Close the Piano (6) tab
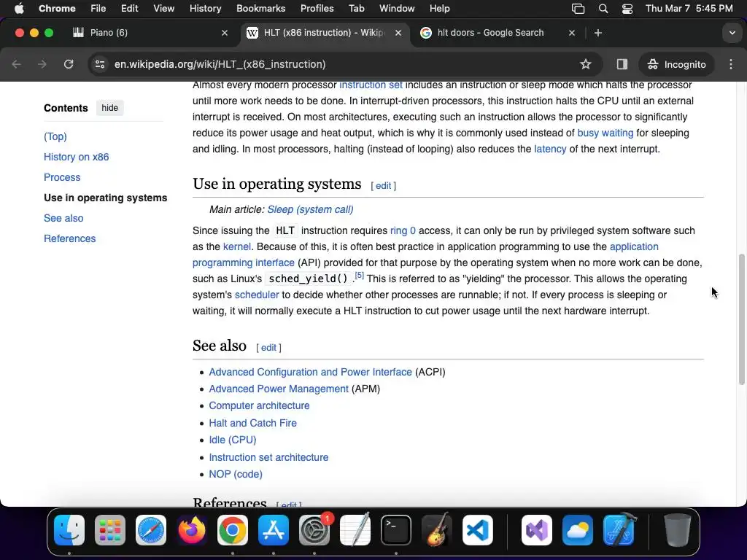The height and width of the screenshot is (560, 747). point(225,33)
